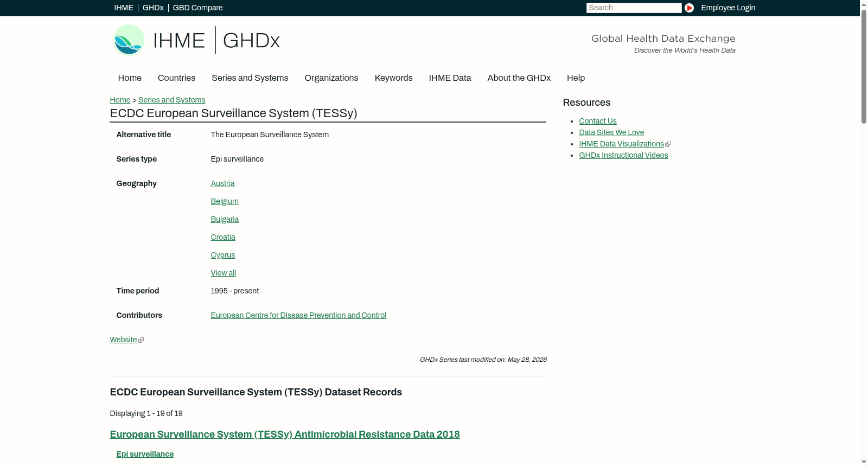Open the Home menu item

click(130, 78)
